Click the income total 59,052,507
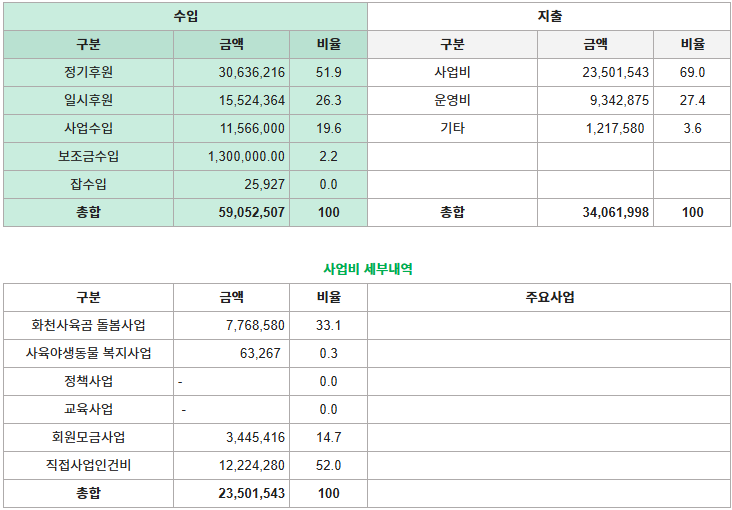This screenshot has width=732, height=510. [x=252, y=212]
